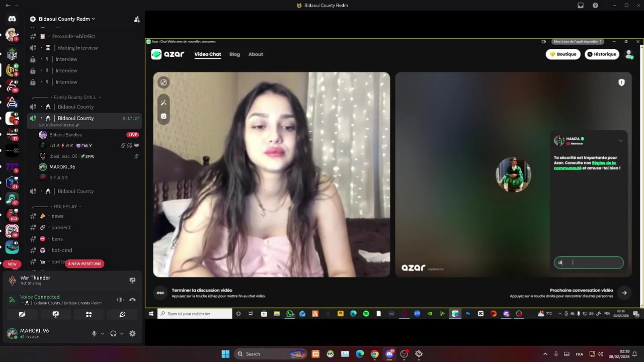Click the invite members icon beside server name

pyautogui.click(x=136, y=19)
